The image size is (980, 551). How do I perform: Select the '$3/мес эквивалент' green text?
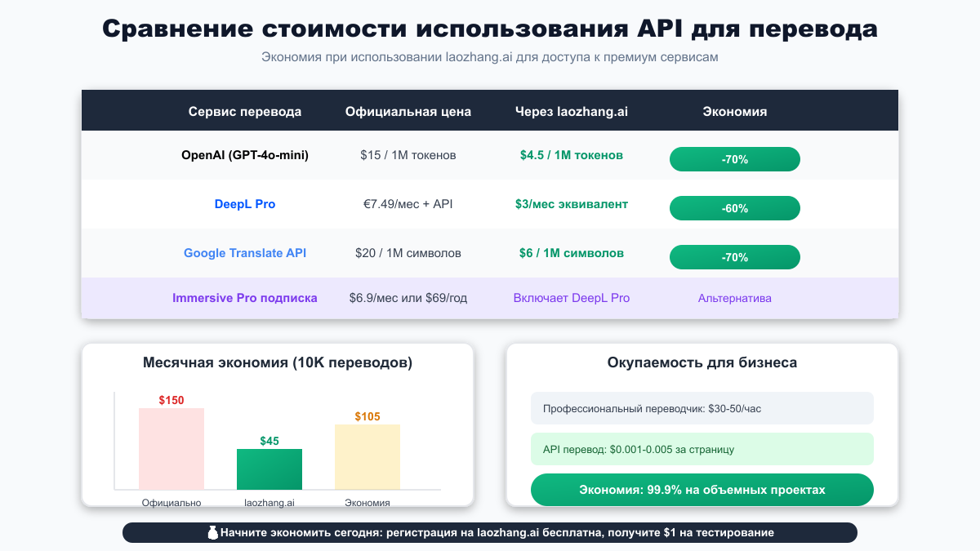(x=571, y=204)
